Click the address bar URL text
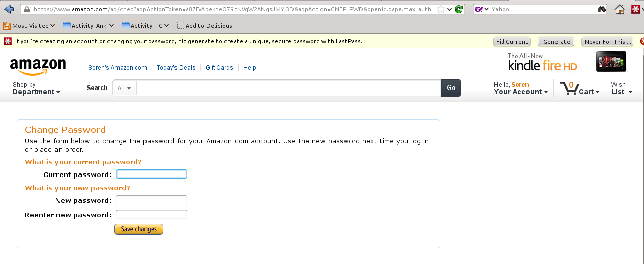The width and height of the screenshot is (644, 264). (233, 9)
